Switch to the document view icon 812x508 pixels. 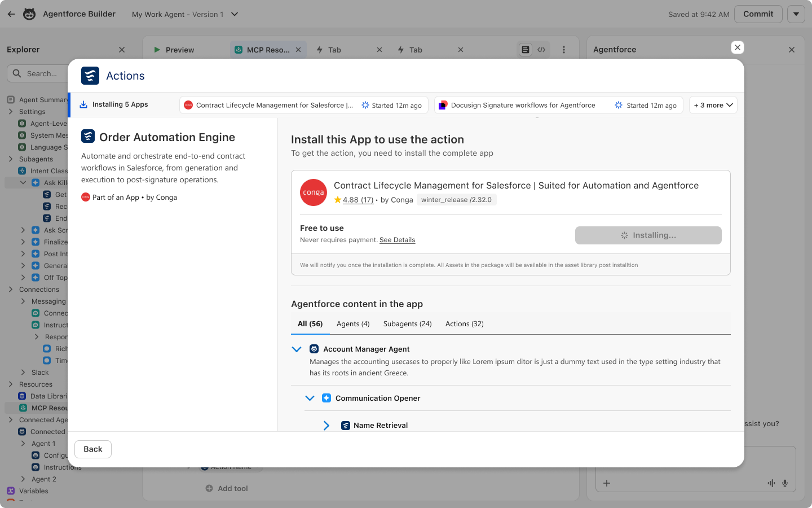click(526, 50)
